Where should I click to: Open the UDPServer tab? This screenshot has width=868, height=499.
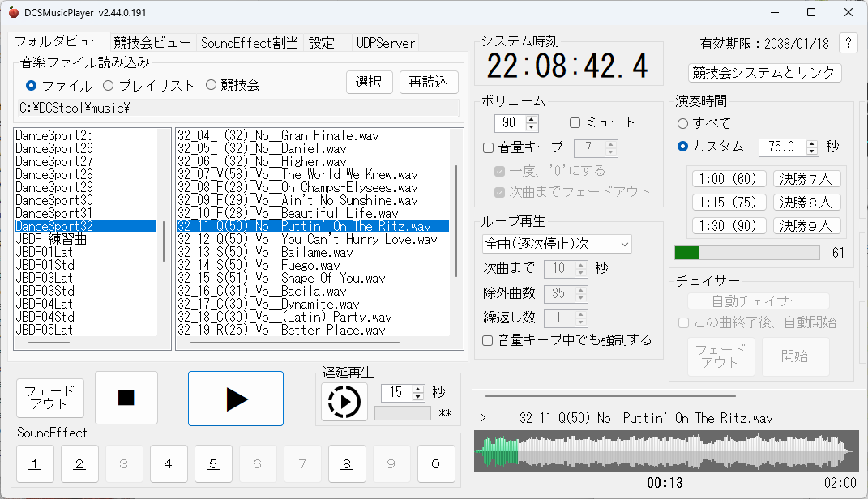[x=386, y=43]
